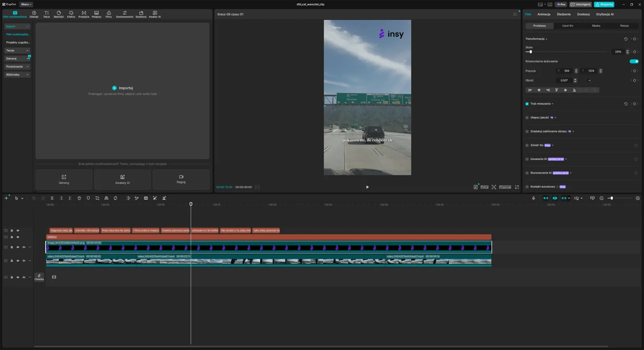Click the Udostępnij share button
The height and width of the screenshot is (350, 644).
[x=580, y=4]
